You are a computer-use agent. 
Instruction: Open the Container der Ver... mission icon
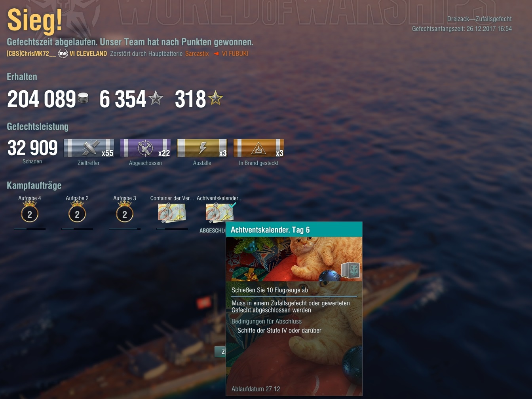[x=172, y=213]
